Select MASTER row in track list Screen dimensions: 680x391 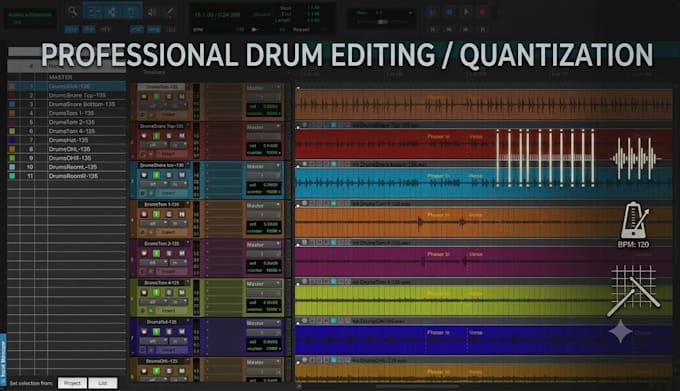click(x=67, y=77)
